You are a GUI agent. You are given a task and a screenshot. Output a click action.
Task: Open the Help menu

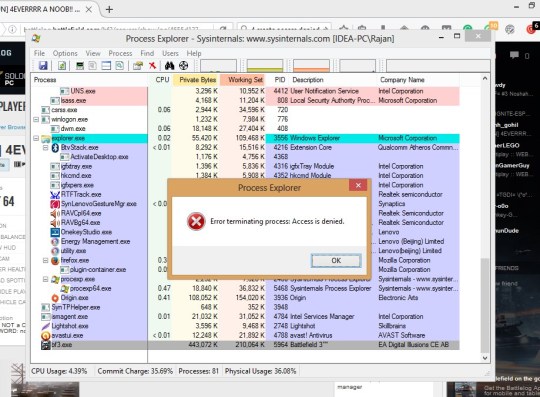pos(194,53)
